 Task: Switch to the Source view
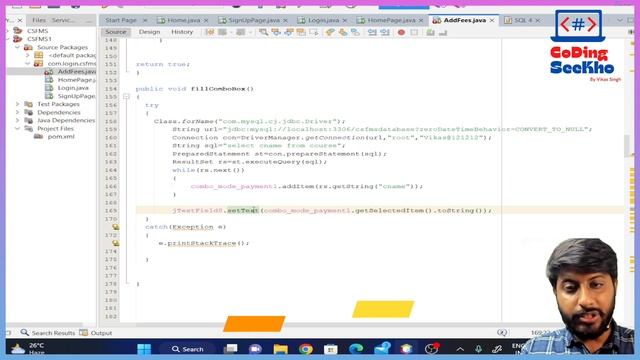(x=116, y=32)
